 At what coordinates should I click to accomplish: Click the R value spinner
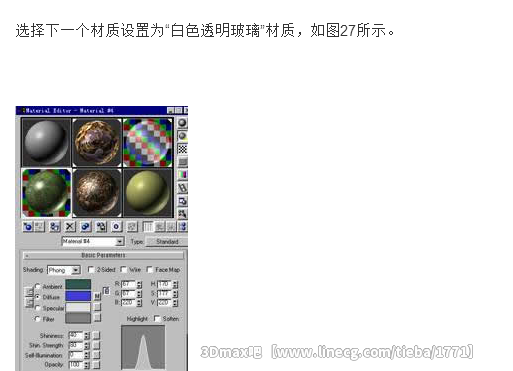coord(139,285)
